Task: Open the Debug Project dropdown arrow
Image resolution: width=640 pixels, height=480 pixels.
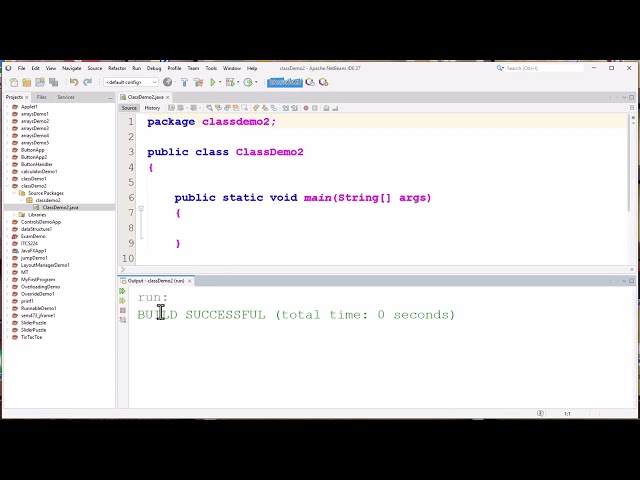Action: 238,82
